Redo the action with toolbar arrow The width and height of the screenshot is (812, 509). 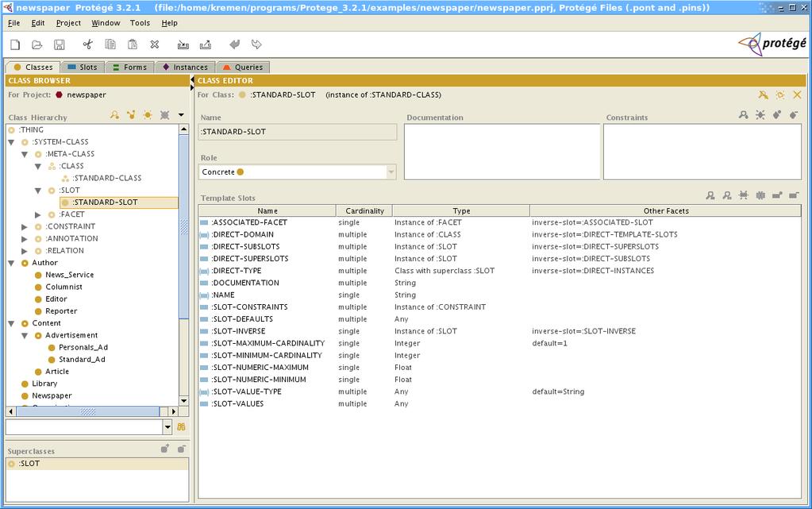point(256,44)
